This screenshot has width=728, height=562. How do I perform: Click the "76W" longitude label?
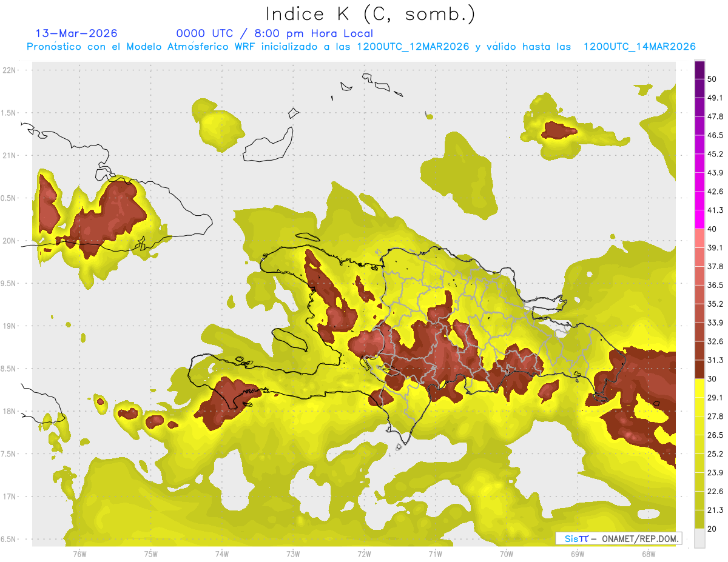[79, 554]
